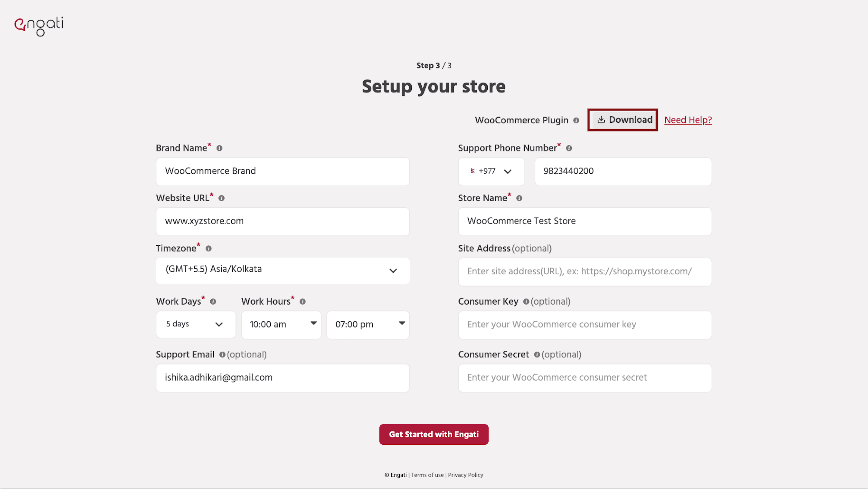Click the info icon beside WooCommerce Plugin
The image size is (868, 489).
(577, 120)
